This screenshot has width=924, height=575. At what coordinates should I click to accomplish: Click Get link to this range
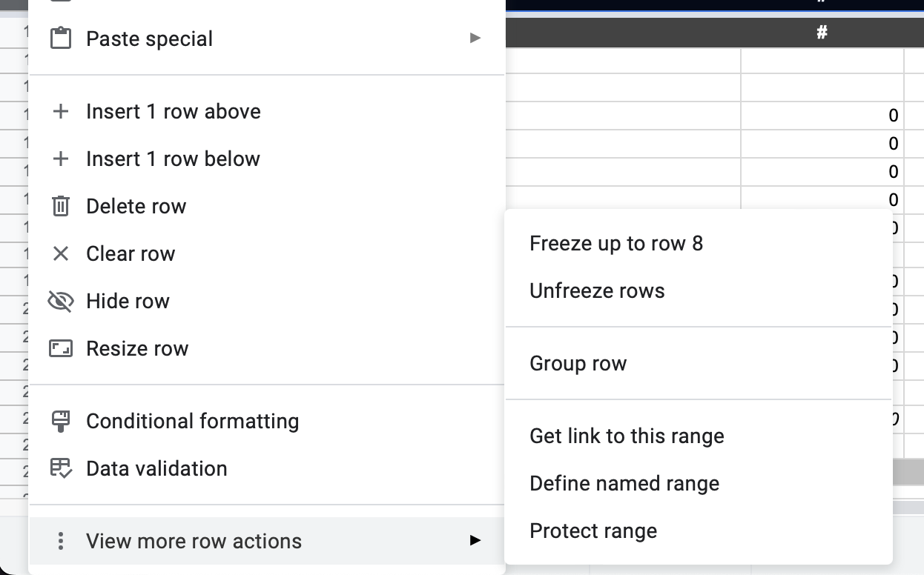pyautogui.click(x=627, y=436)
